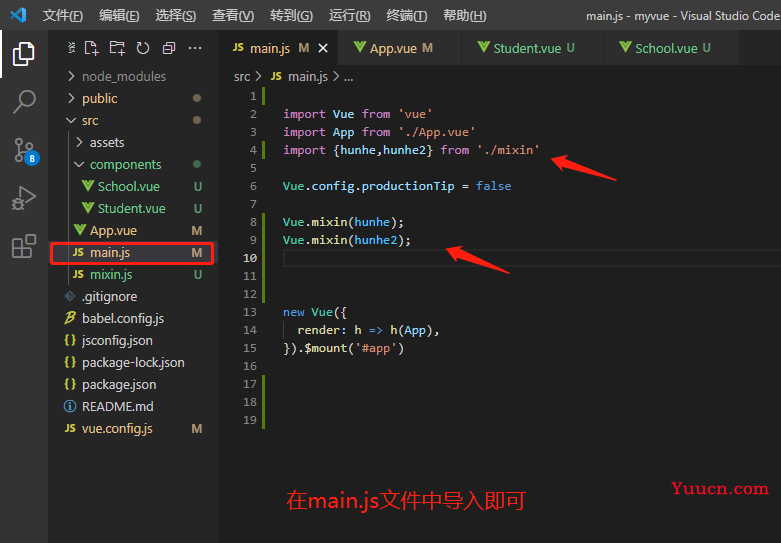781x543 pixels.
Task: Open package-lock.json file
Action: tap(133, 362)
